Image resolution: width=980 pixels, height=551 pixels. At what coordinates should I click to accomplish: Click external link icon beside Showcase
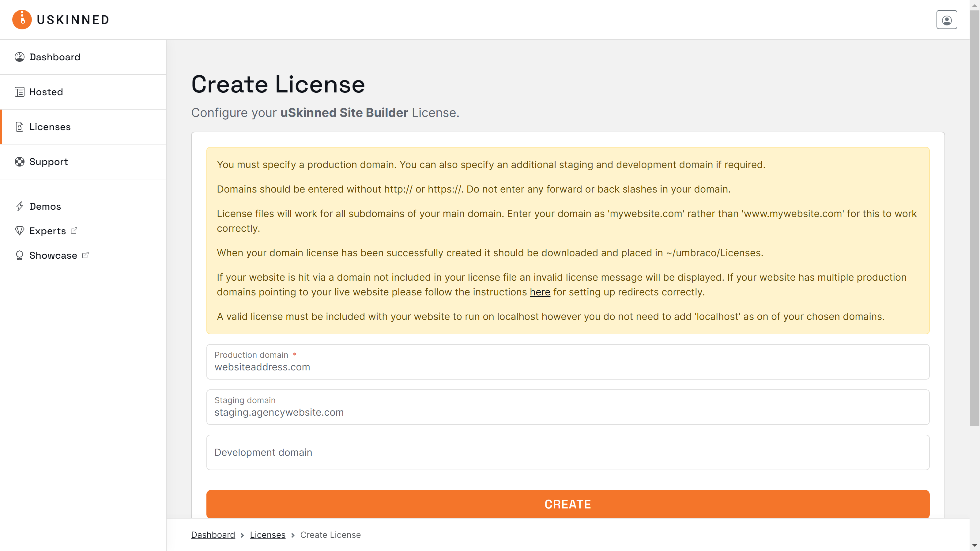point(85,255)
